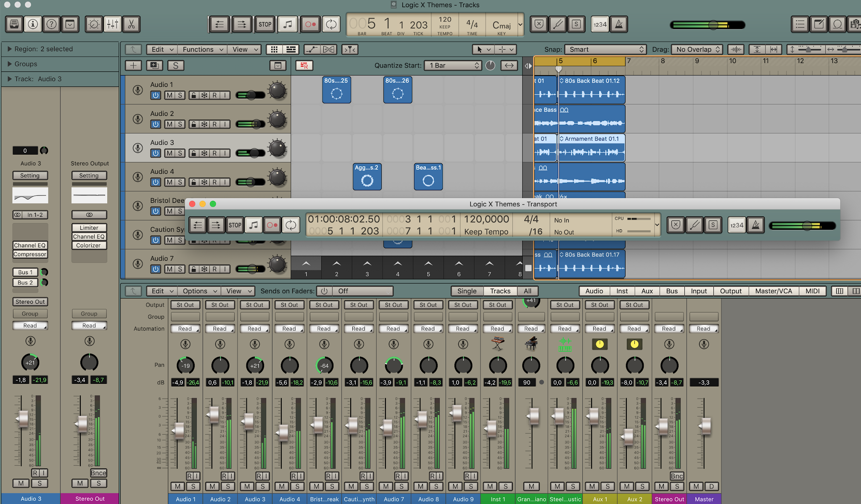
Task: Select the Tracks mixer view tab
Action: 500,291
